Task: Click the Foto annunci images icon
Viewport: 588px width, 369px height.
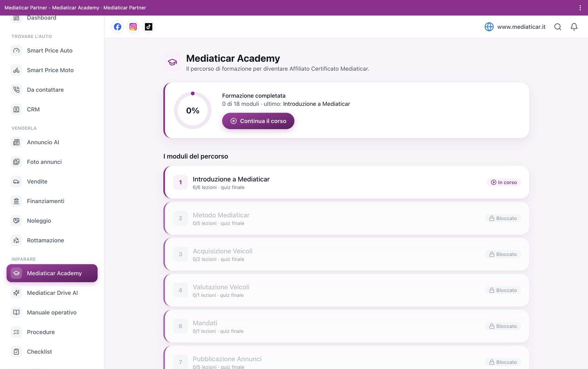Action: (x=17, y=162)
